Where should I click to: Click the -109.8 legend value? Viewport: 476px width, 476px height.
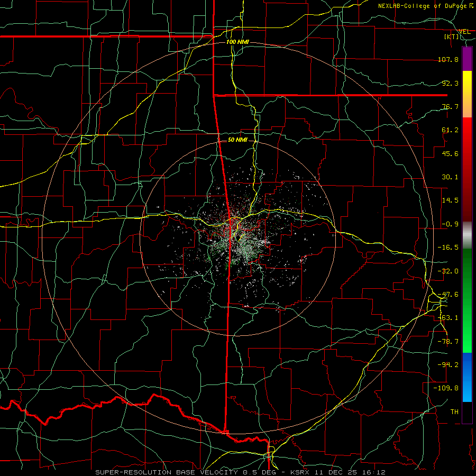click(446, 388)
